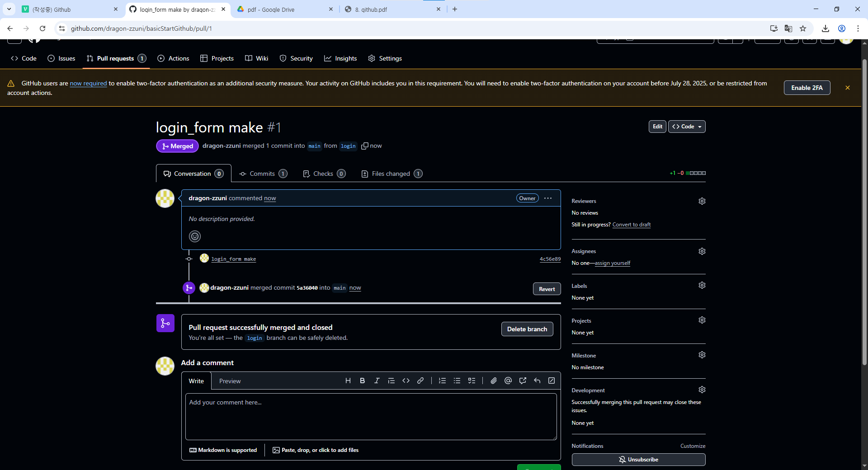Open repository Settings tab
This screenshot has height=470, width=868.
tap(385, 58)
